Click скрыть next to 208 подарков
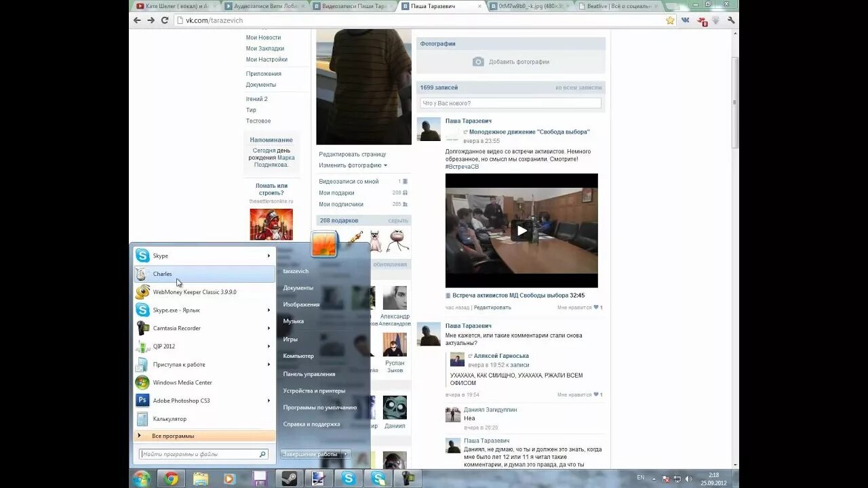Viewport: 868px width, 488px height. click(398, 221)
